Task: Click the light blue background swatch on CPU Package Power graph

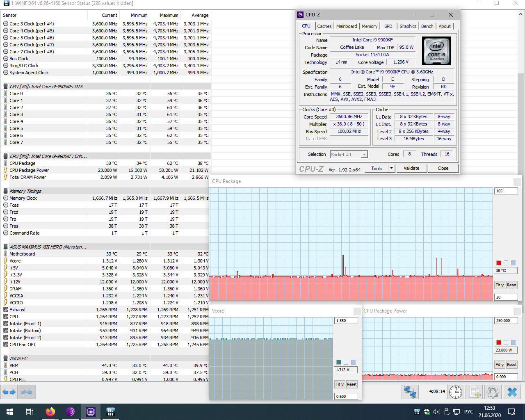Action: pos(506,342)
